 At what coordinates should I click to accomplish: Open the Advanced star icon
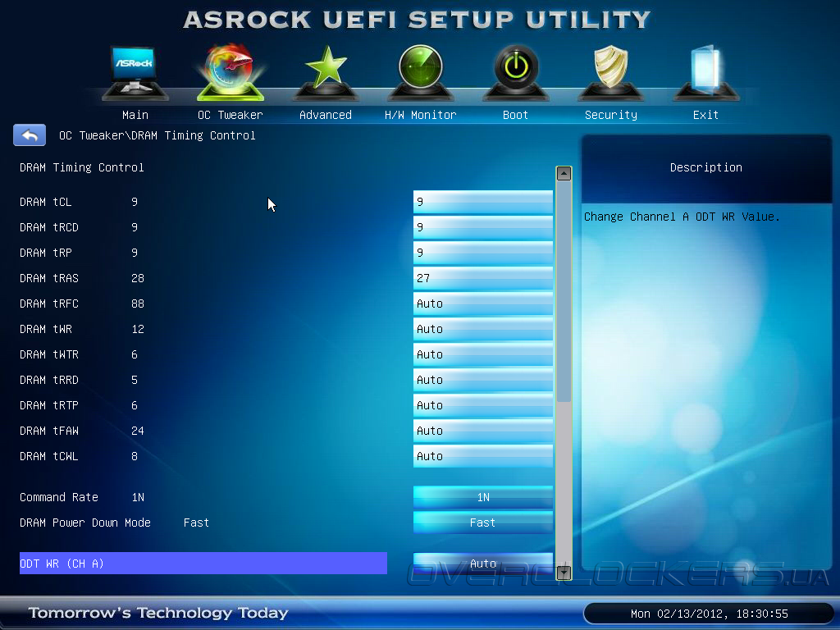326,73
